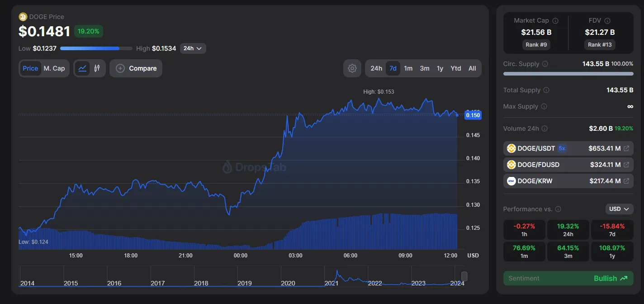Select the 7d chart timeframe
This screenshot has height=304, width=644.
393,68
